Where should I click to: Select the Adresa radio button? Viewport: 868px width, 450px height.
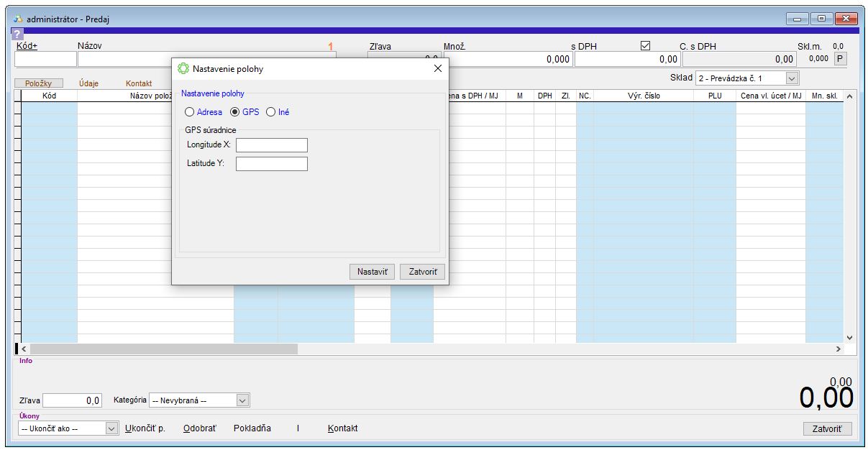tap(190, 112)
